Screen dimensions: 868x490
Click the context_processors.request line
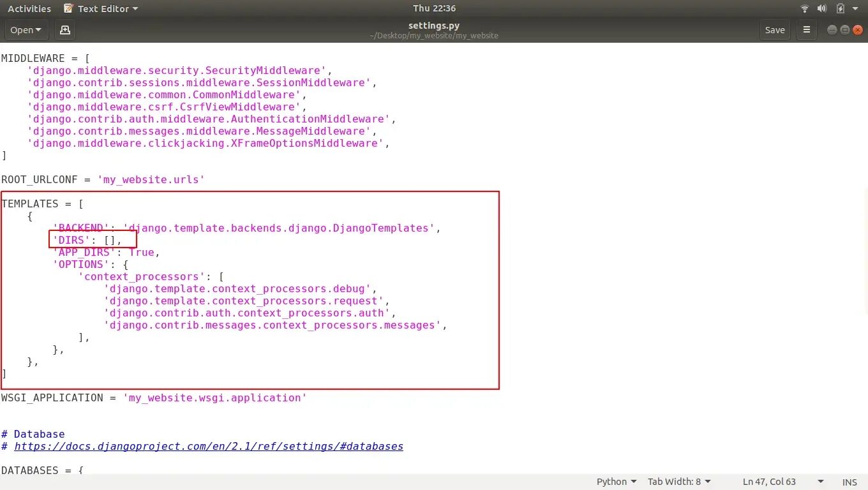pyautogui.click(x=246, y=301)
